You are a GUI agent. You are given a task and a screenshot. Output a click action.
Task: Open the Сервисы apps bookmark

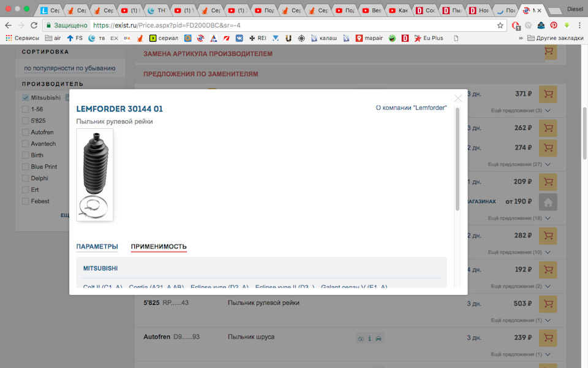[x=22, y=38]
